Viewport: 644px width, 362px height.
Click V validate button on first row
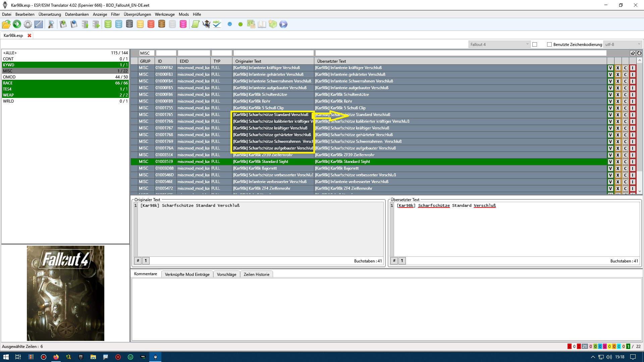[610, 68]
